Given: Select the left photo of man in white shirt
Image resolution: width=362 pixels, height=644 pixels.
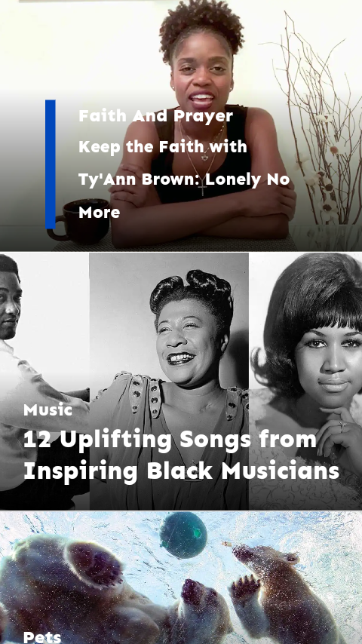Looking at the screenshot, I should pyautogui.click(x=44, y=381).
